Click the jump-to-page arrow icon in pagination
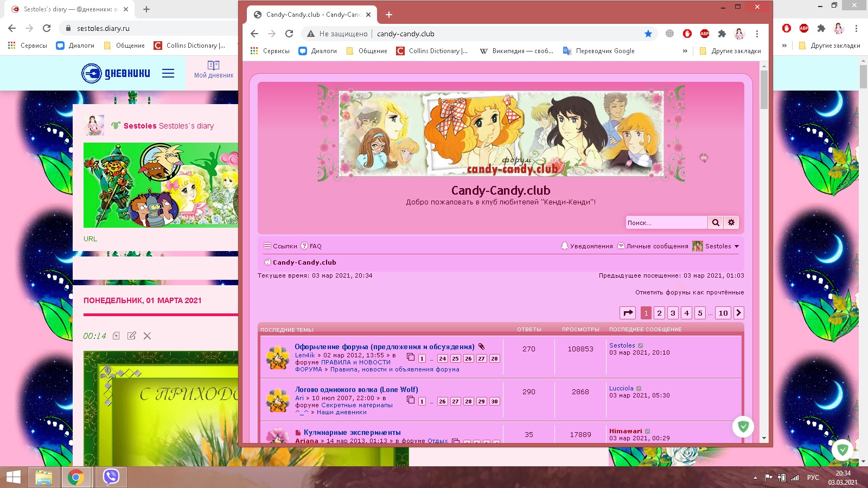Viewport: 868px width, 488px height. [628, 313]
